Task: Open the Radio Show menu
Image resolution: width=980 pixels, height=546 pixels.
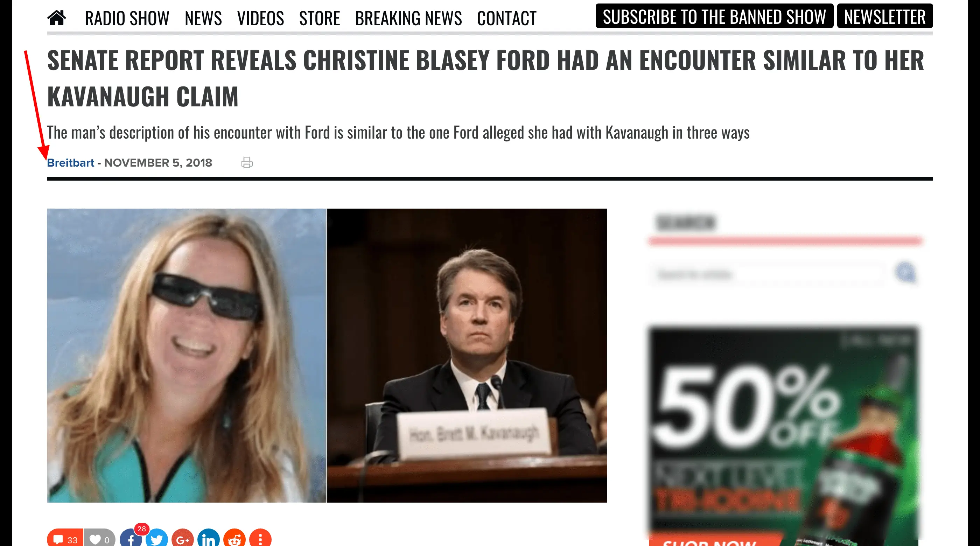Action: pyautogui.click(x=127, y=18)
